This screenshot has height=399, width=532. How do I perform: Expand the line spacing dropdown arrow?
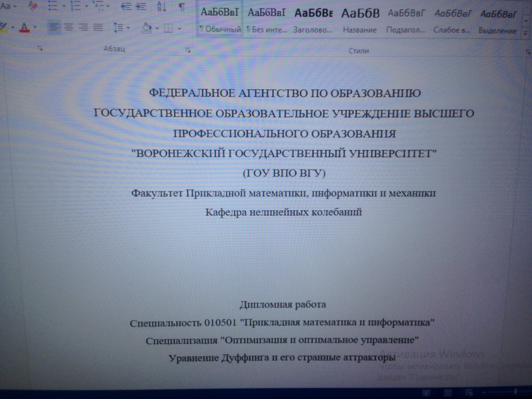128,28
